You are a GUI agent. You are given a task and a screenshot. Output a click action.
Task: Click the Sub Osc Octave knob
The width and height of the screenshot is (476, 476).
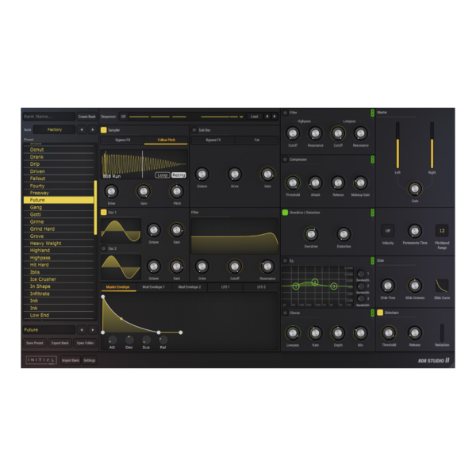coord(202,175)
